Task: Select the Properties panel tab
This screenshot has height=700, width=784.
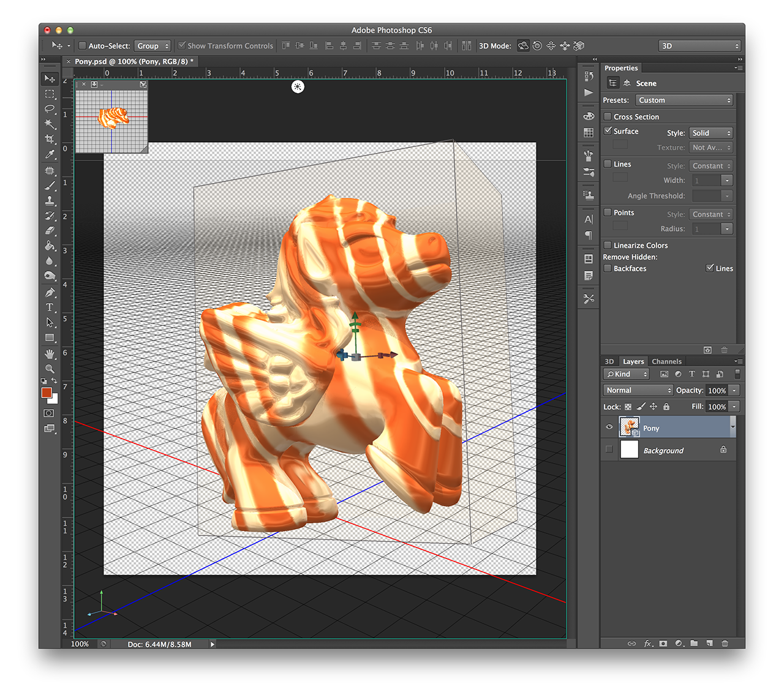Action: pyautogui.click(x=621, y=68)
